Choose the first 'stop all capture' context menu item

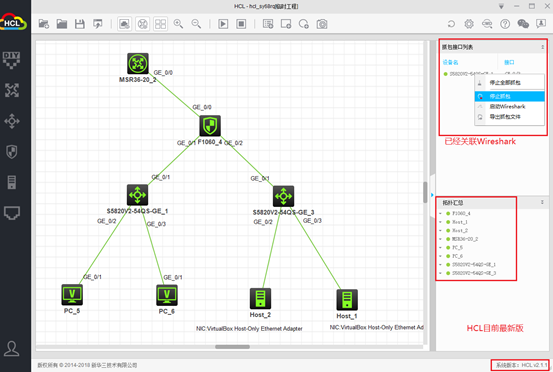(509, 83)
